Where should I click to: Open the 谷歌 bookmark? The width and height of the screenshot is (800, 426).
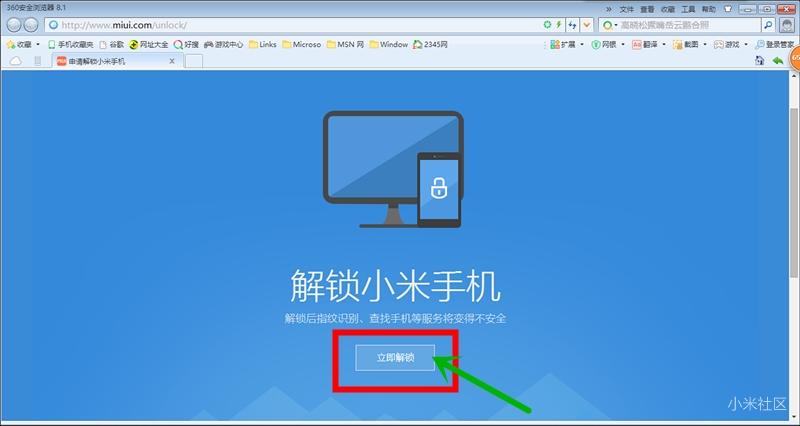coord(111,45)
